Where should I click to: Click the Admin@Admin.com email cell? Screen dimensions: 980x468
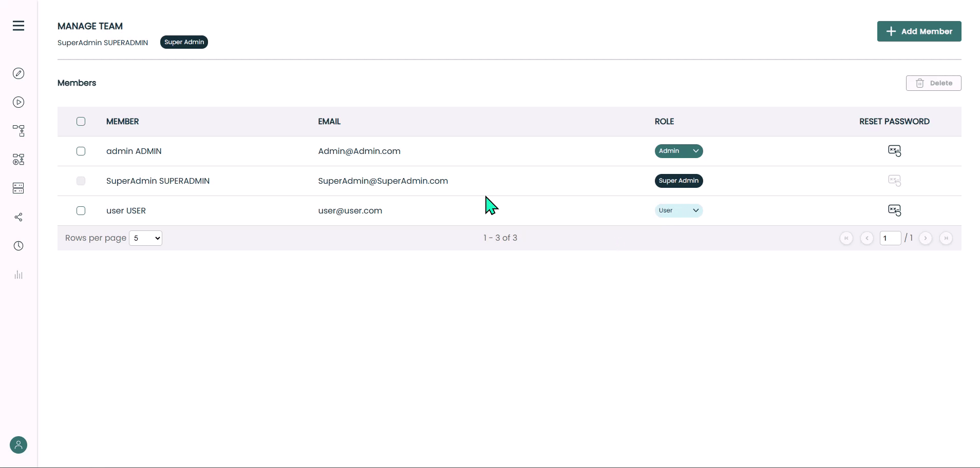(359, 151)
